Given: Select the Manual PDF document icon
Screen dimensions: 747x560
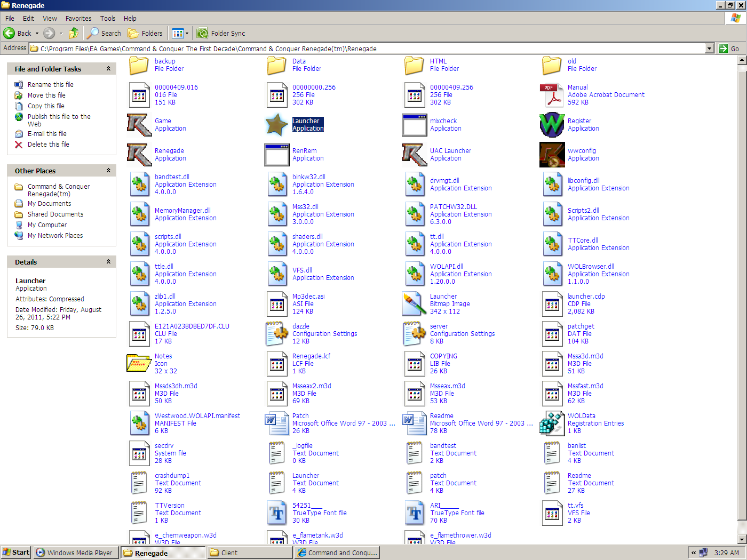Looking at the screenshot, I should [552, 95].
